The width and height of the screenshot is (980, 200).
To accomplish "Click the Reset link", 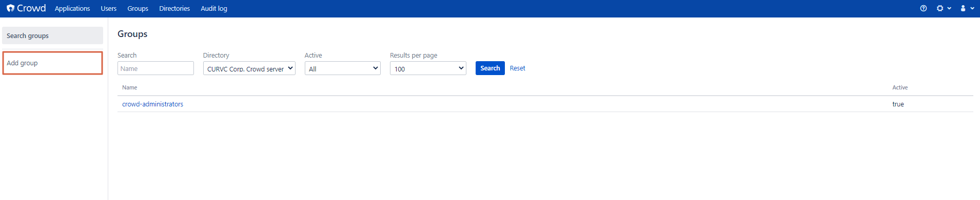I will tap(518, 68).
